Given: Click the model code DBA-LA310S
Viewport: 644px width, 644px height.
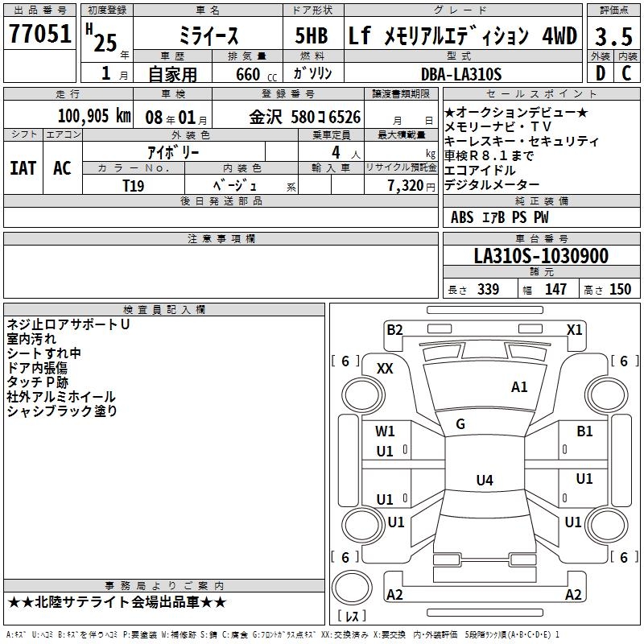Looking at the screenshot, I should pyautogui.click(x=461, y=74).
